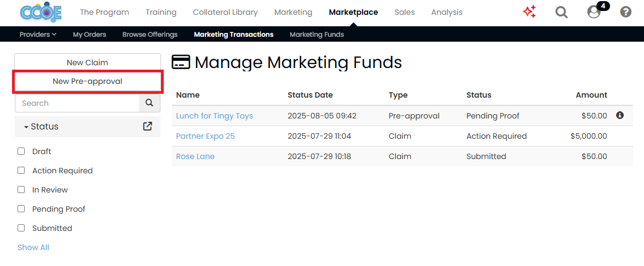Open The Program menu
The height and width of the screenshot is (266, 644).
point(104,12)
